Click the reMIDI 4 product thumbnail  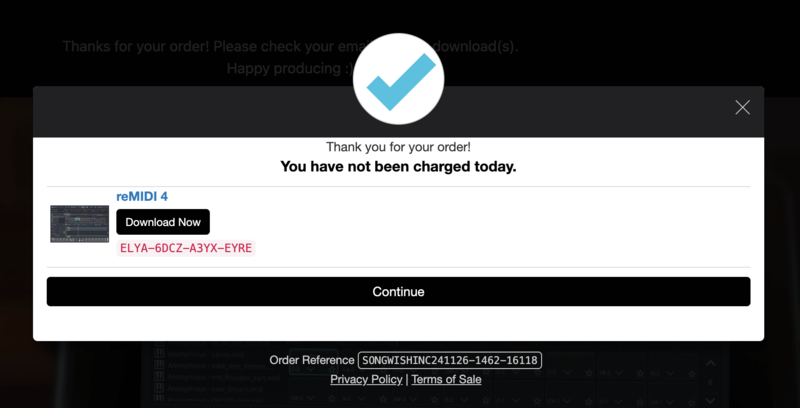pos(80,224)
